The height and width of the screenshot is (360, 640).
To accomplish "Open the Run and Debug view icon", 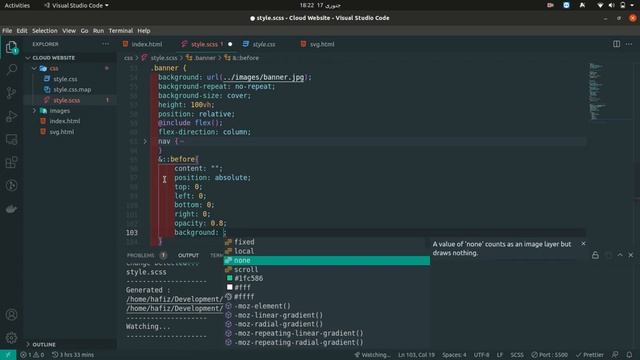I will tap(11, 116).
